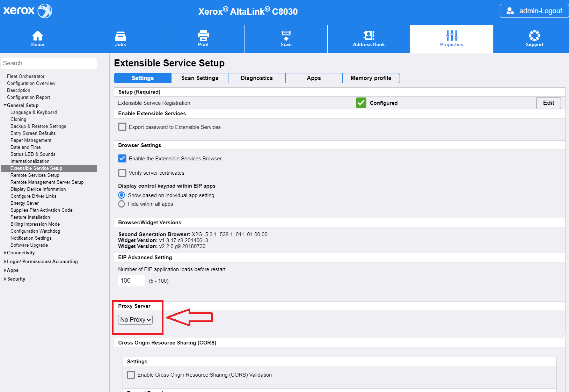Click the admin-Logout button
This screenshot has height=392, width=569.
pos(534,11)
